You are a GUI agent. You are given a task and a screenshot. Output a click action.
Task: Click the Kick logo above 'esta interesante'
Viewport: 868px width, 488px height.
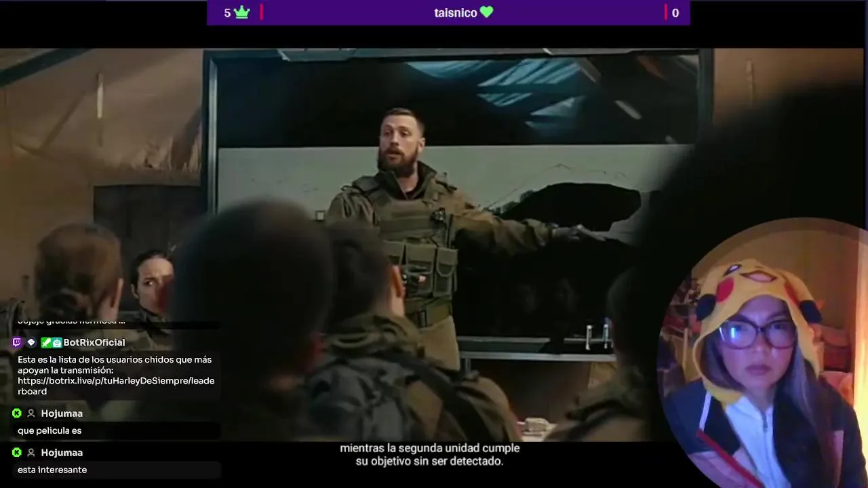[17, 453]
